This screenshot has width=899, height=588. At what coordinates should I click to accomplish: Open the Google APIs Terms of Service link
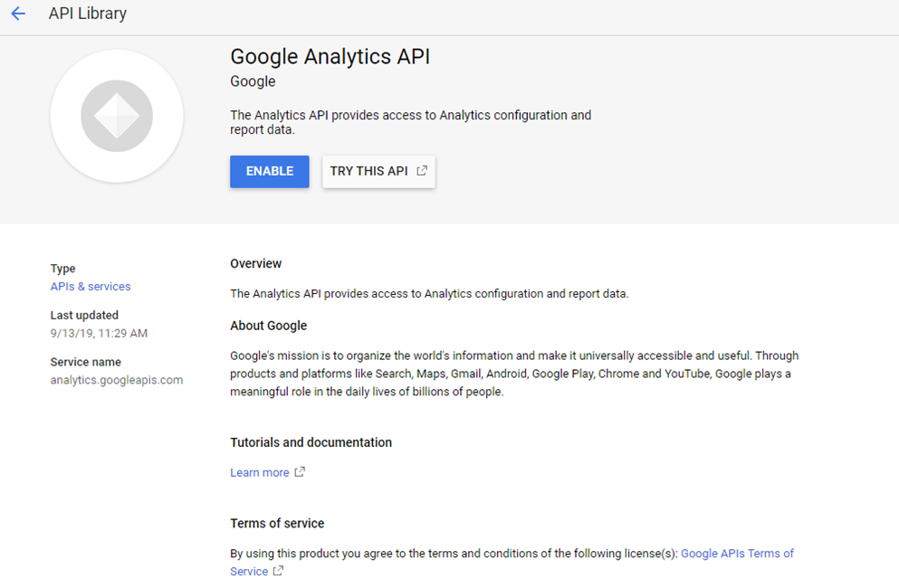pos(737,554)
